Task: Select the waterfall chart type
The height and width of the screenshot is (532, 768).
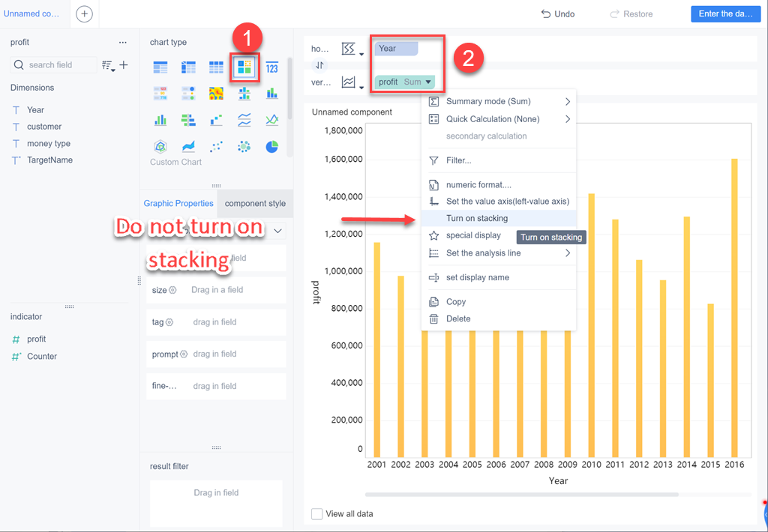Action: point(216,119)
